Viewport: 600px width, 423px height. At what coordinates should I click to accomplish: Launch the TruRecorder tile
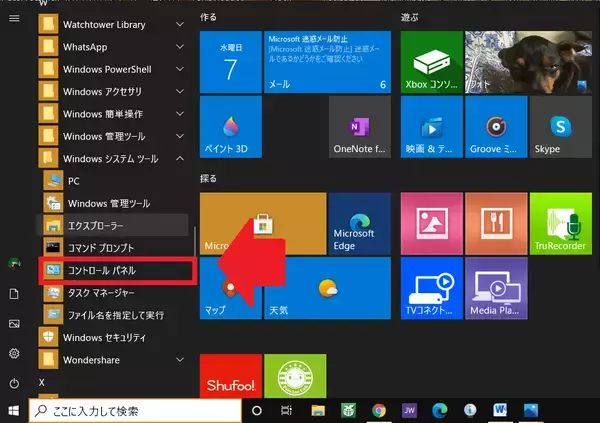558,225
